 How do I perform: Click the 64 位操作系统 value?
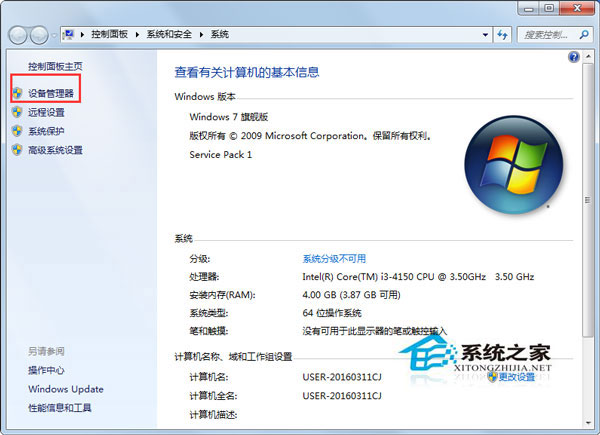[x=332, y=313]
